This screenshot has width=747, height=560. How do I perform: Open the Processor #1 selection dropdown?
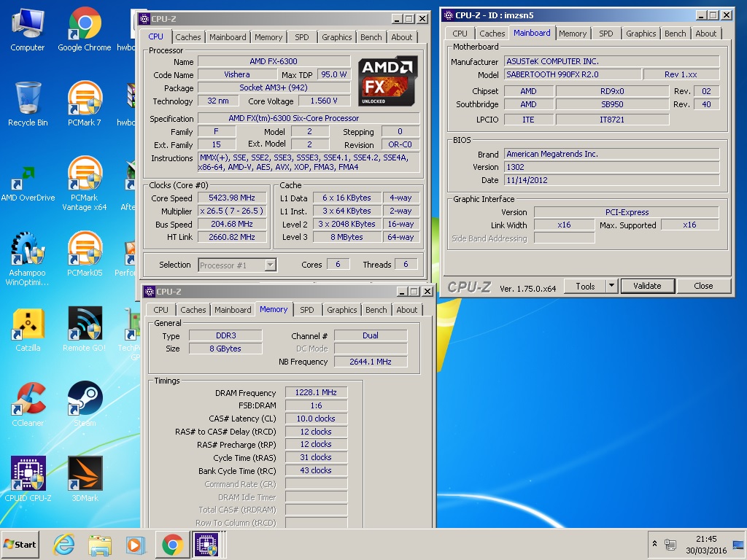coord(271,265)
